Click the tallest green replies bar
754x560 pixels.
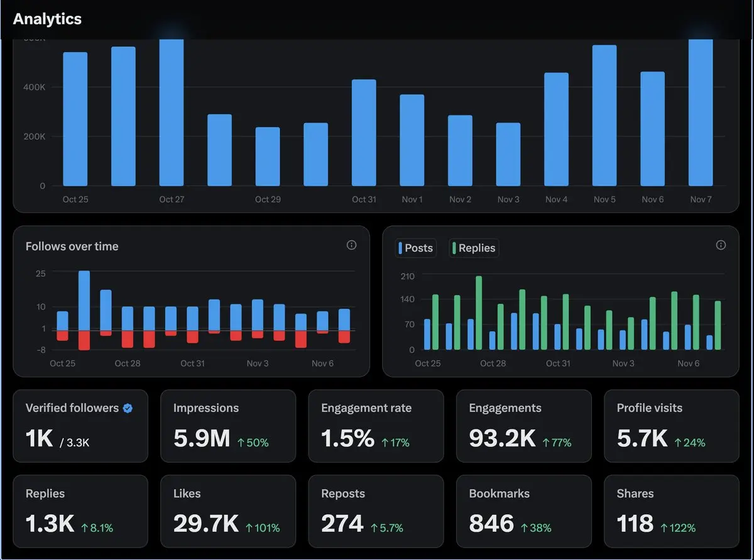(x=479, y=313)
